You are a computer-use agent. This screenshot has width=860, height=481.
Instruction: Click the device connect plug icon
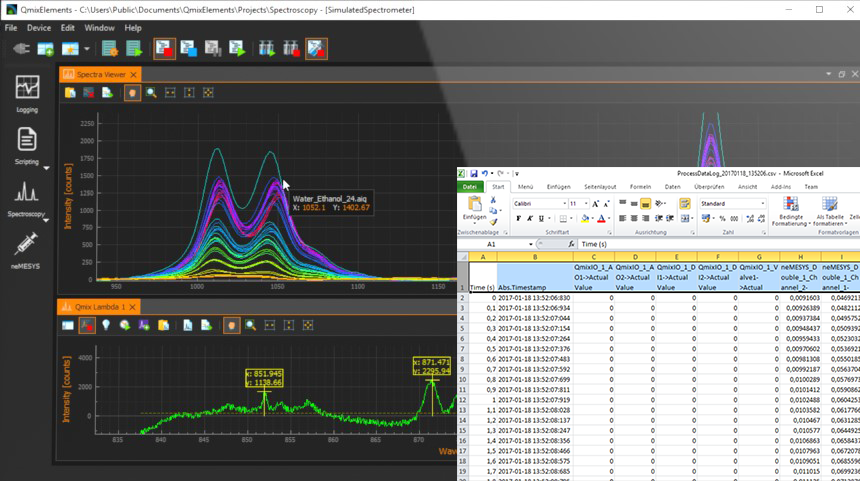coord(19,47)
